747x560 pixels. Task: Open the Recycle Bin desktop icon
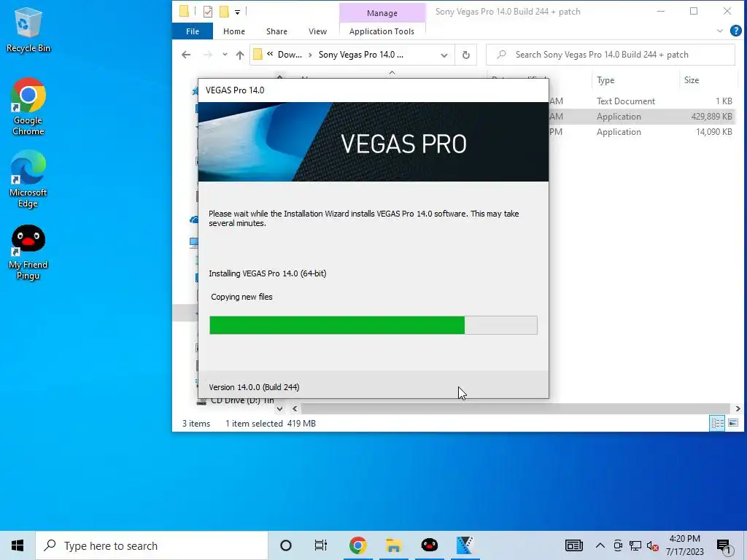click(x=28, y=31)
